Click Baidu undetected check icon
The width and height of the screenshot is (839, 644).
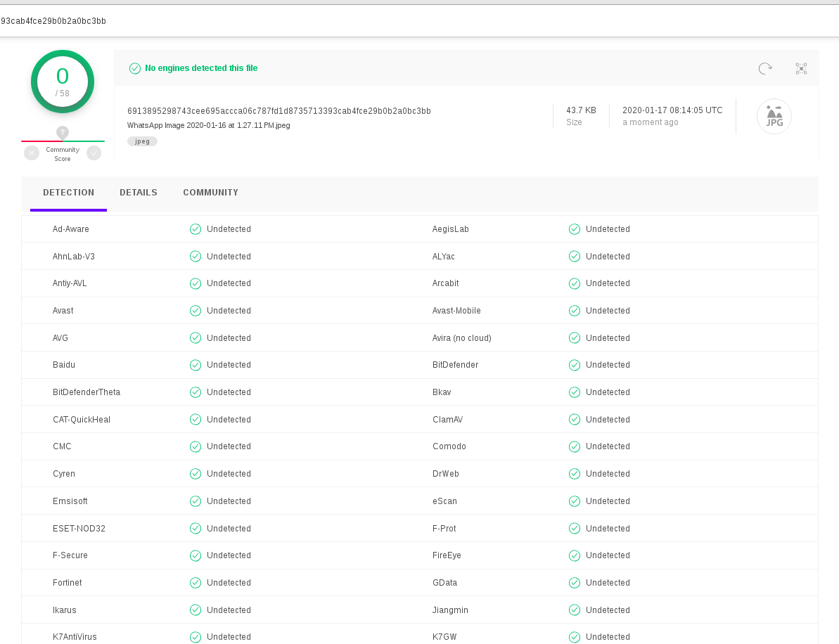(196, 365)
